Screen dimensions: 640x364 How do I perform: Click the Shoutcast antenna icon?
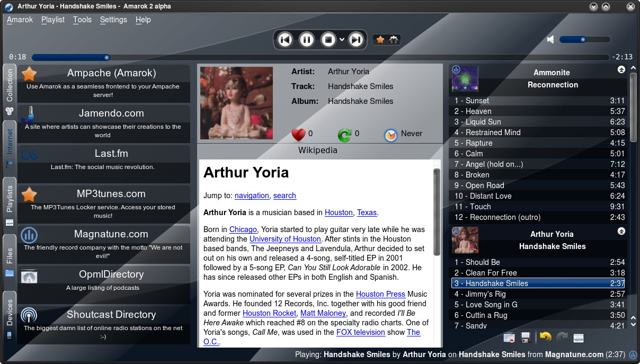coord(29,315)
